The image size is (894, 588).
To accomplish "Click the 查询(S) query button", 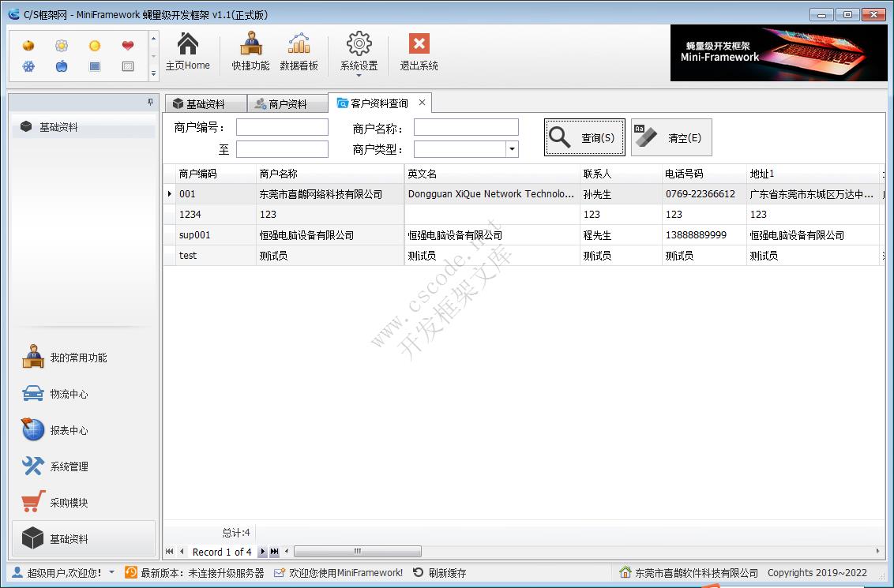I will pyautogui.click(x=584, y=137).
